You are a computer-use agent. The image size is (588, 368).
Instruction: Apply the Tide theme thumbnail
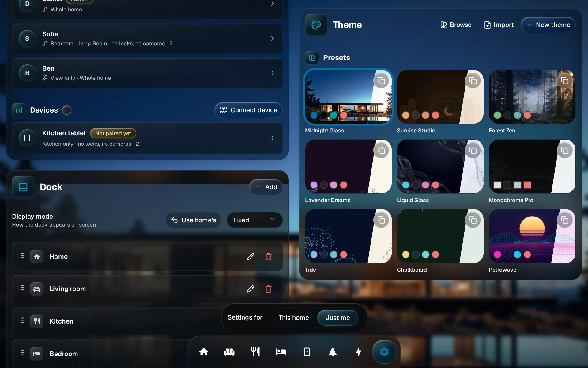coord(349,236)
